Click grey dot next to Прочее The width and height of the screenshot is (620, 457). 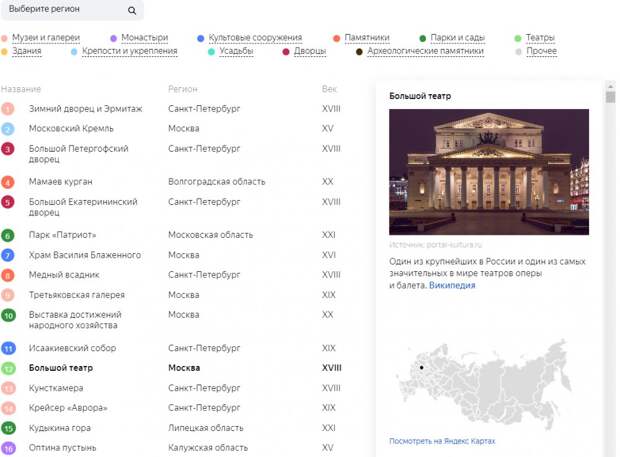[518, 52]
